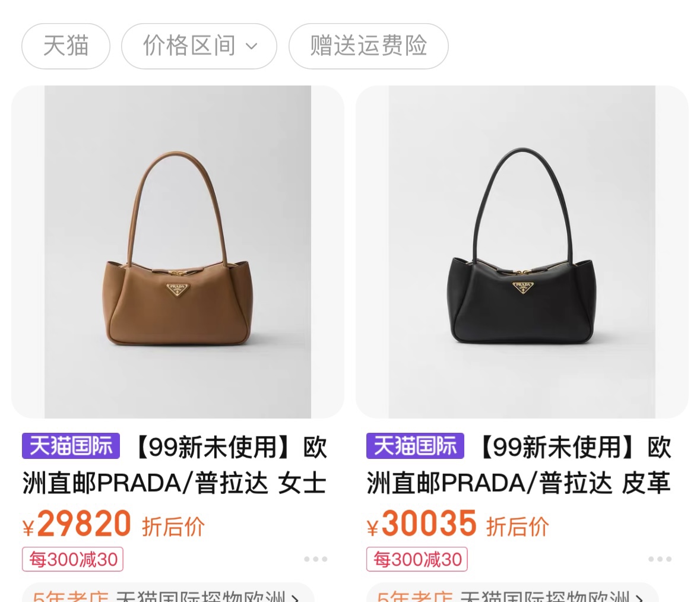Screen dimensions: 700x602
Task: Select the ¥29820 discounted price
Action: 77,524
